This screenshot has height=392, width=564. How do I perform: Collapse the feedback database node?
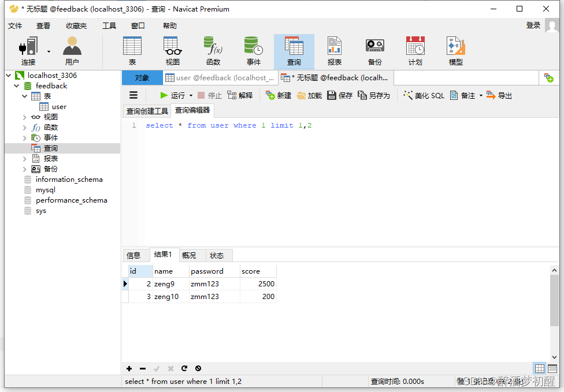pyautogui.click(x=16, y=85)
